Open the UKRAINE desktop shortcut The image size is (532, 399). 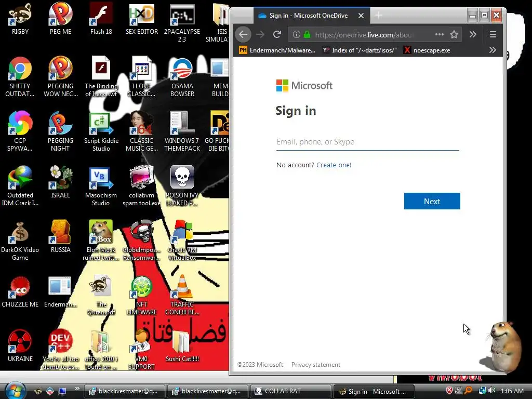point(20,346)
